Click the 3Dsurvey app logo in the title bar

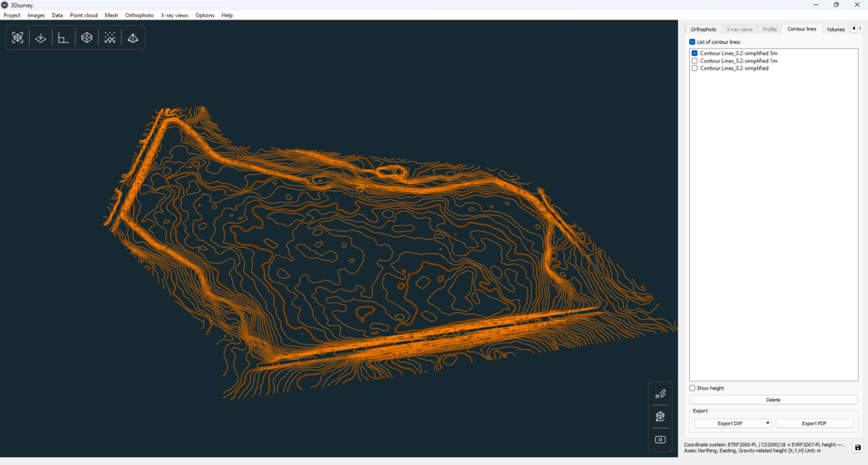[4, 5]
